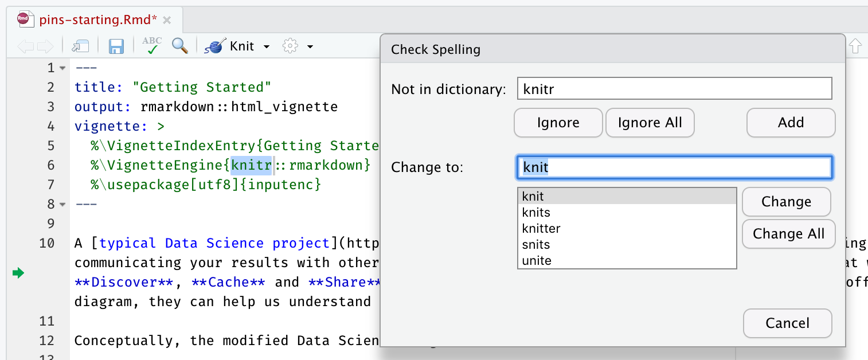This screenshot has height=360, width=868.
Task: Click Change All in the dialog
Action: 788,234
